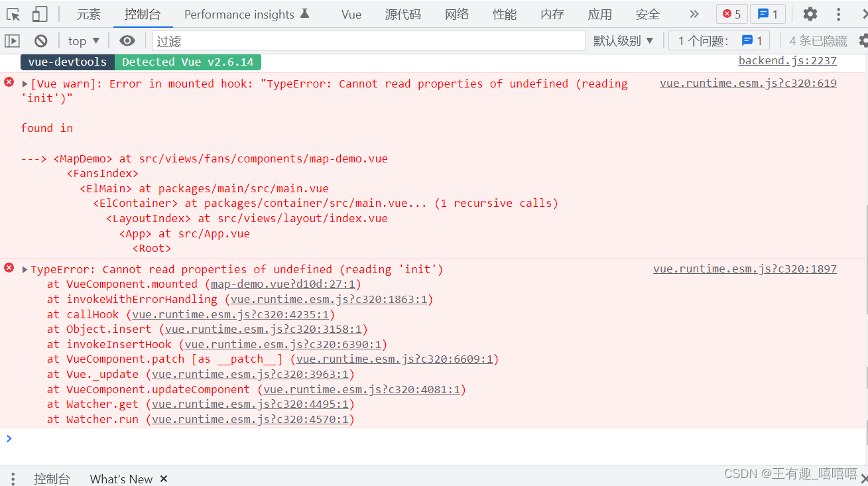Clear the console with the ban icon

coord(41,41)
